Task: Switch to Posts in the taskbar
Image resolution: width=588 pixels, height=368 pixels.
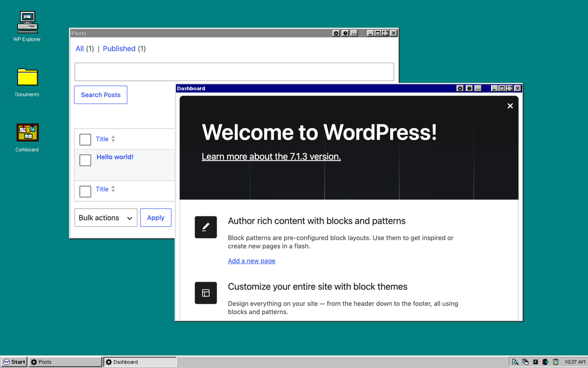Action: (x=65, y=362)
